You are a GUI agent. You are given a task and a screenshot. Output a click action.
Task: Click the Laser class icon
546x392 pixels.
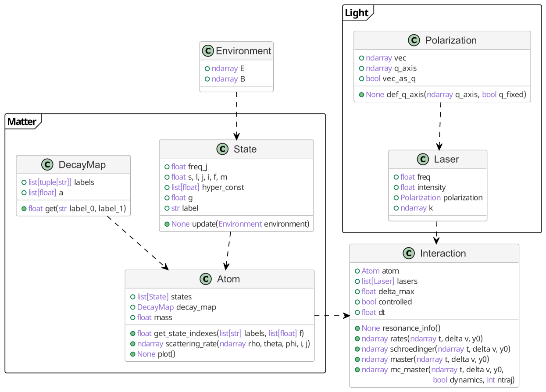point(423,159)
